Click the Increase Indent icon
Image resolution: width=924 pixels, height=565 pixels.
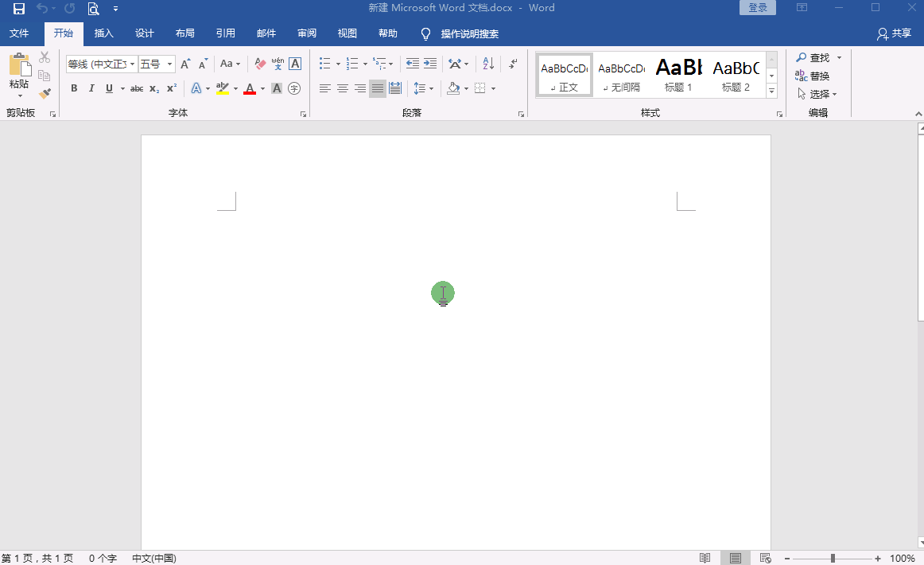coord(430,64)
